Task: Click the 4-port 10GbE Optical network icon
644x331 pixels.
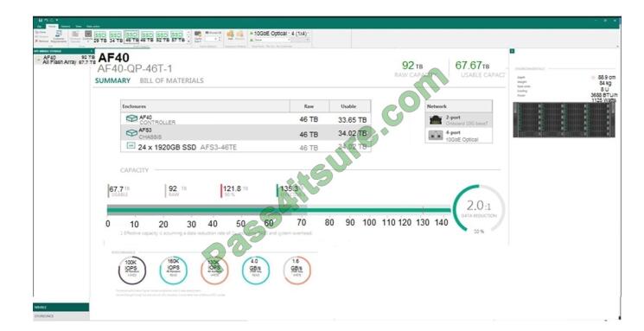Action: (436, 135)
